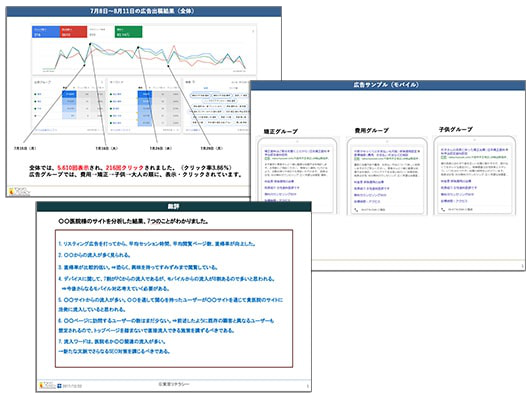
Task: Select the red impressions metric tile above chart
Action: point(73,32)
